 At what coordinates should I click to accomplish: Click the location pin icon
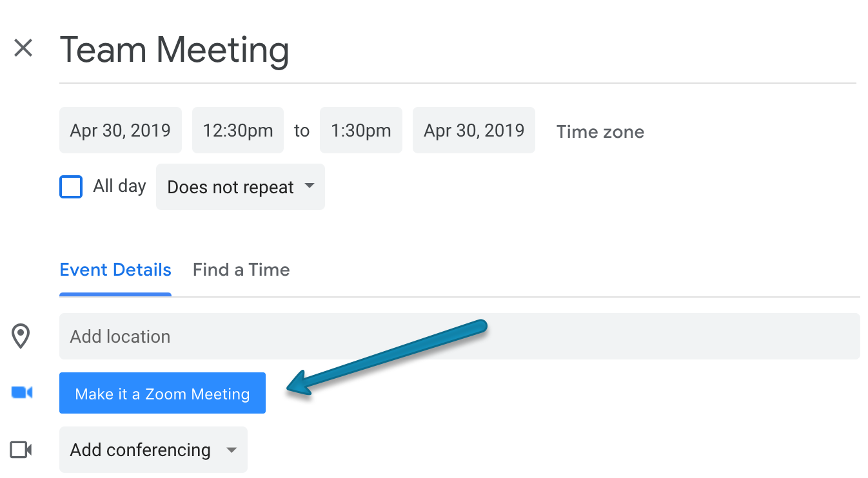click(x=21, y=336)
